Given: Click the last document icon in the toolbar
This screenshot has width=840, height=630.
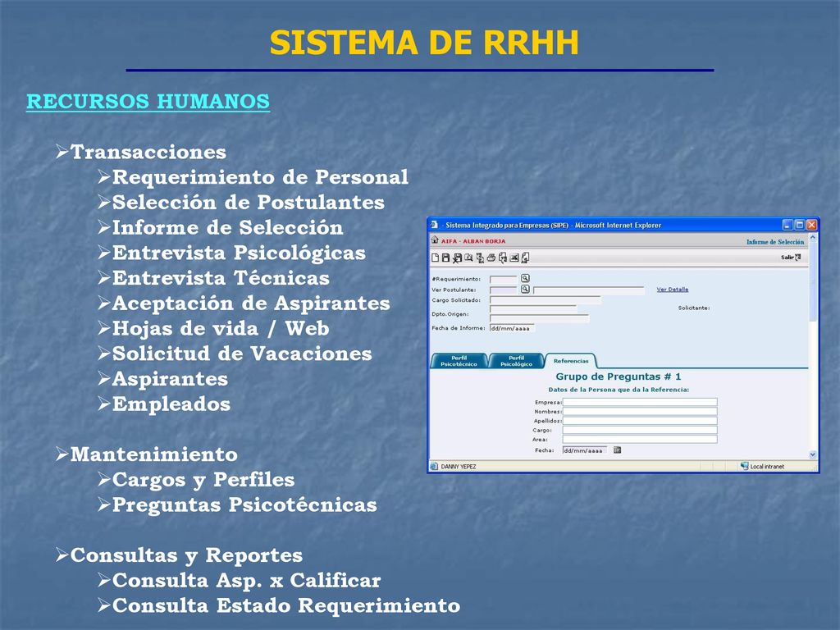Looking at the screenshot, I should click(x=525, y=258).
